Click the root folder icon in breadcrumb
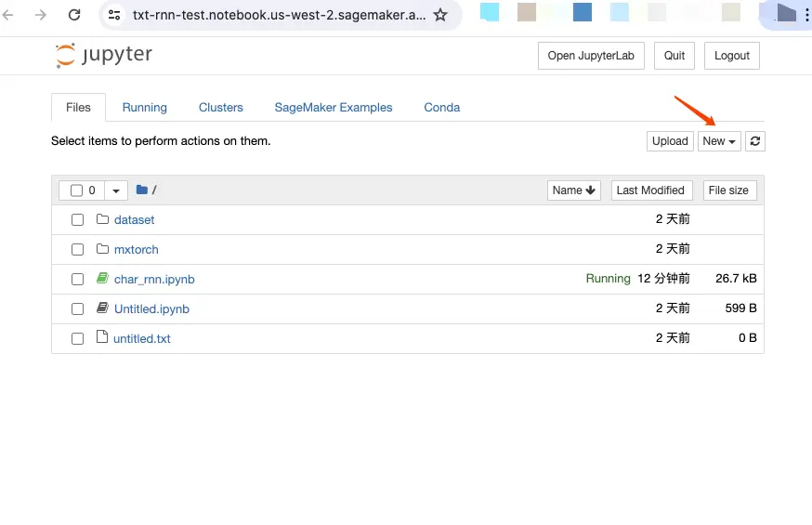This screenshot has width=812, height=525. [x=142, y=190]
